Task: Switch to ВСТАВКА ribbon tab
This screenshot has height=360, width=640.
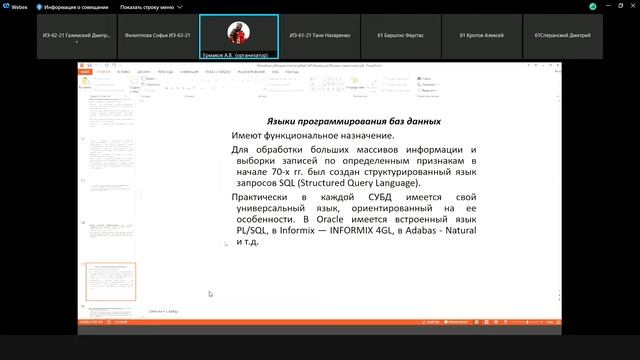Action: click(124, 72)
